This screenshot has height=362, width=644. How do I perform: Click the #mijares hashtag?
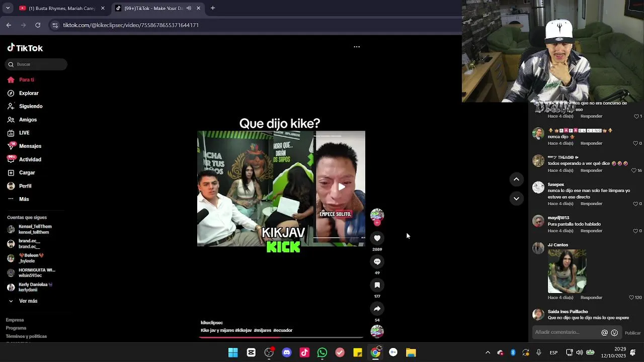pos(263,330)
